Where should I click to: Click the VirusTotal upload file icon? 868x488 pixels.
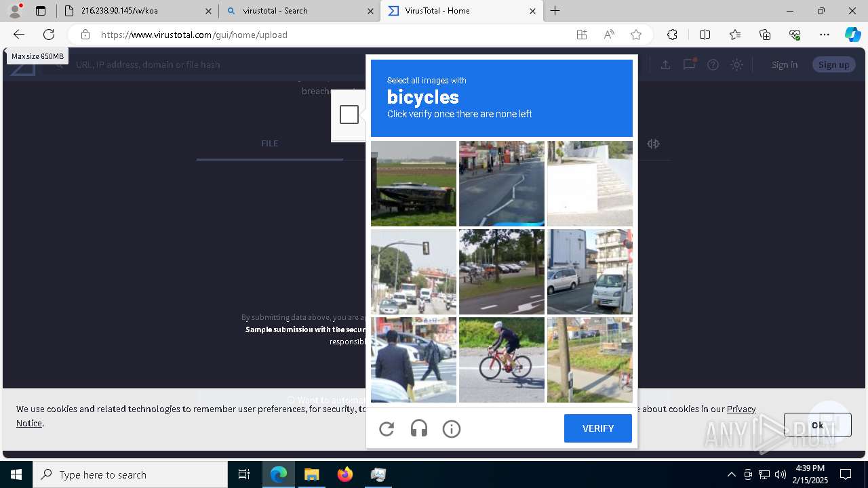pyautogui.click(x=665, y=64)
